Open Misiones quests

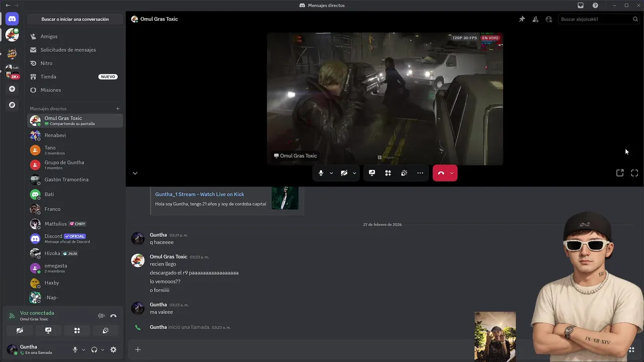pyautogui.click(x=75, y=90)
